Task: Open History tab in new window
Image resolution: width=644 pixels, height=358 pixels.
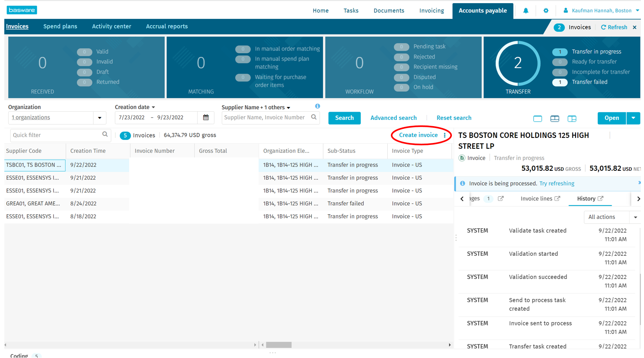Action: tap(601, 199)
